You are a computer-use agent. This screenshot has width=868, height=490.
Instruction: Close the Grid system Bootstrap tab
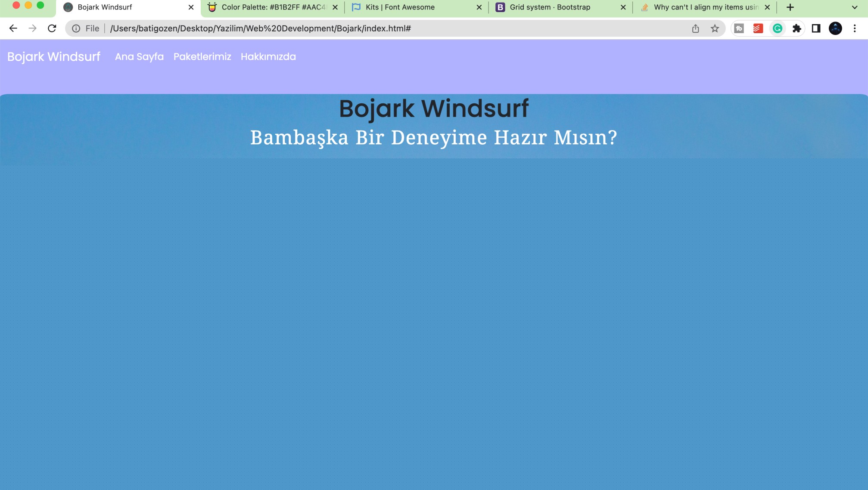tap(623, 7)
